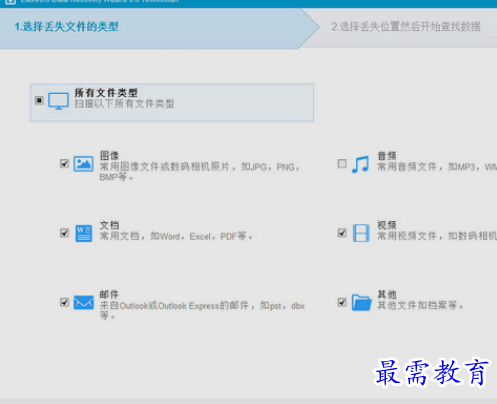Click the 图像 label
This screenshot has height=404, width=497.
109,156
